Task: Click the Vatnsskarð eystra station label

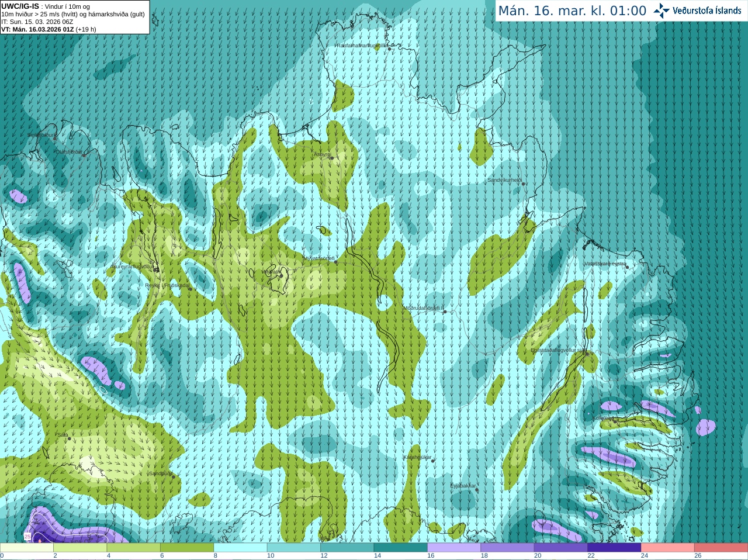Action: pyautogui.click(x=605, y=264)
